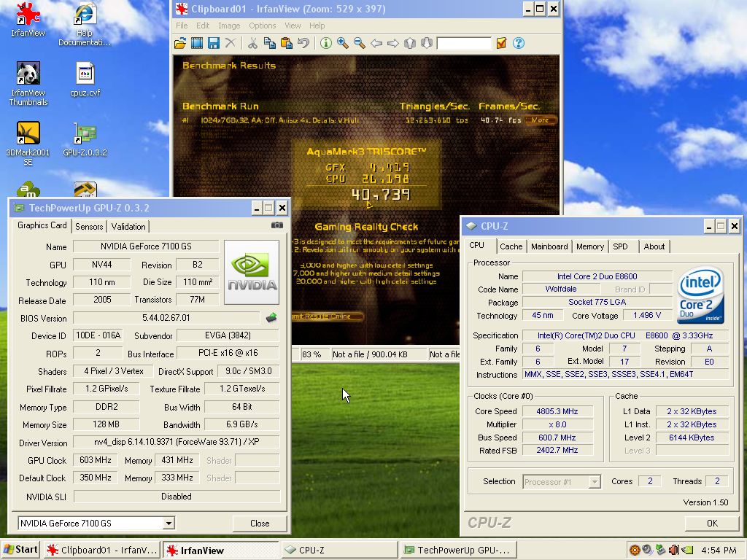The image size is (747, 560).
Task: Click the GPU BIOS Version field 5.44.02.67.01
Action: tap(166, 318)
